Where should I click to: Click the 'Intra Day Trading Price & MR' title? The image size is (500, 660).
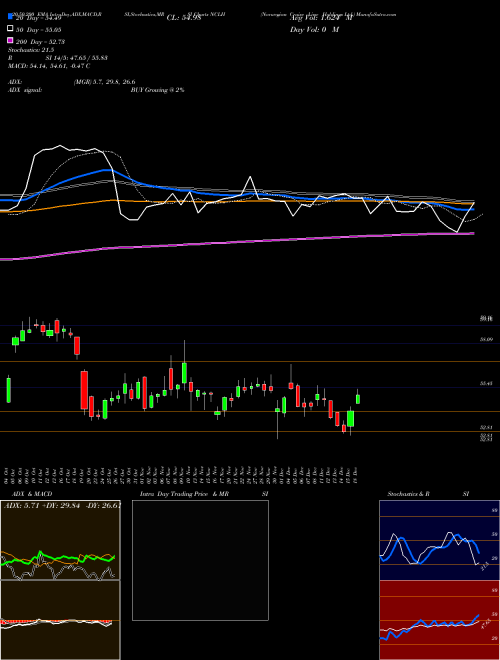click(x=184, y=494)
